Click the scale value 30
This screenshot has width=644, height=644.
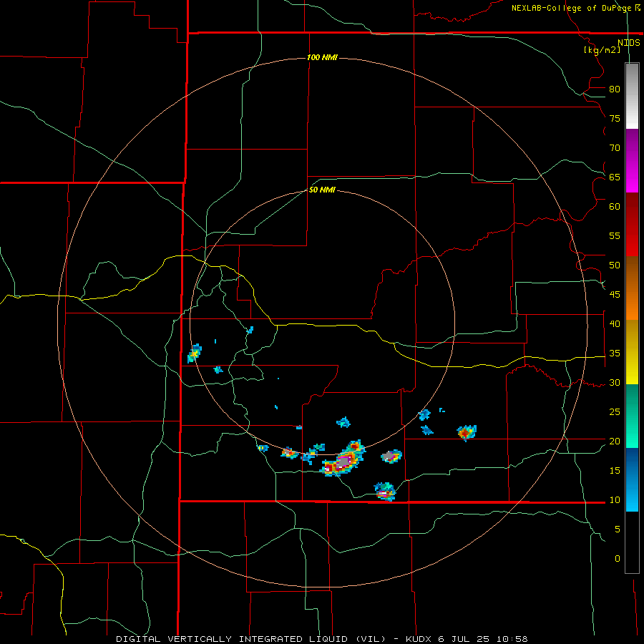coord(615,383)
